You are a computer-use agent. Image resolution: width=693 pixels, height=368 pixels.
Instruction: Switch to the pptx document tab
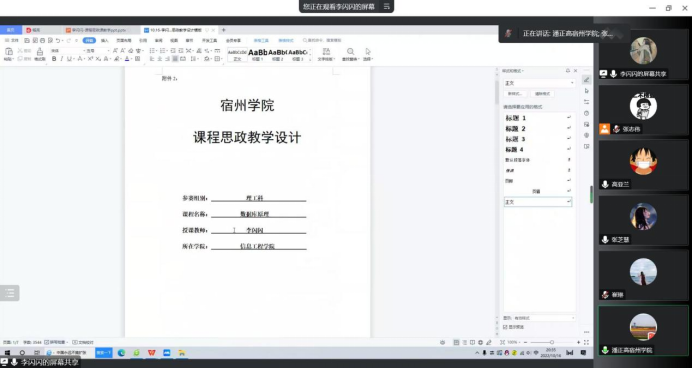pos(96,30)
